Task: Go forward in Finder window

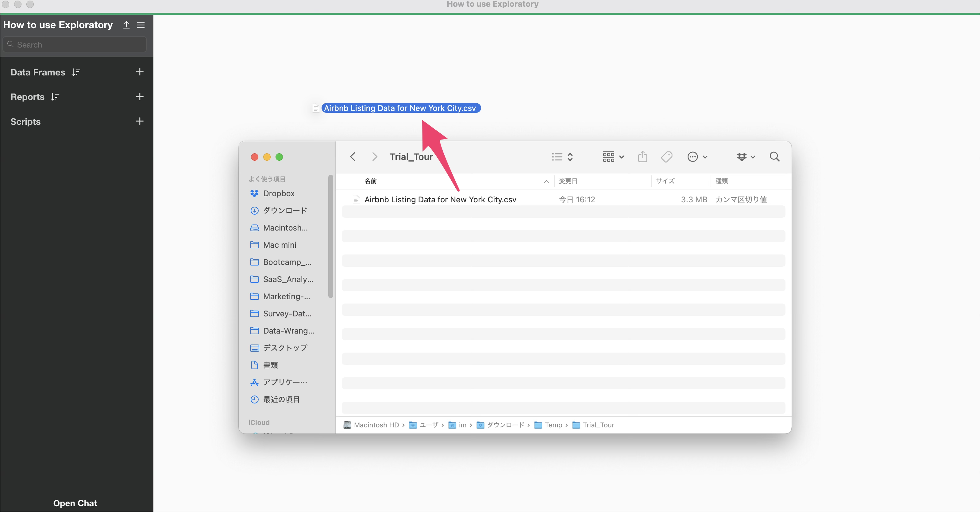Action: [x=375, y=157]
